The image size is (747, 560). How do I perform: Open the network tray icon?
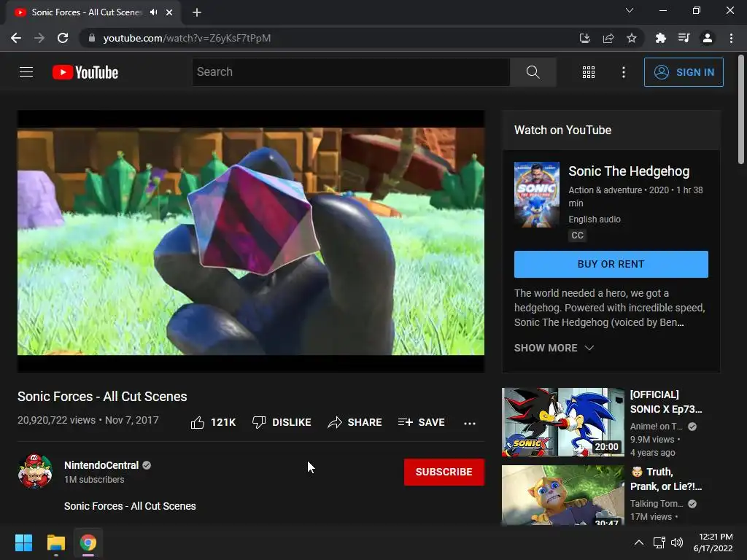pos(659,542)
